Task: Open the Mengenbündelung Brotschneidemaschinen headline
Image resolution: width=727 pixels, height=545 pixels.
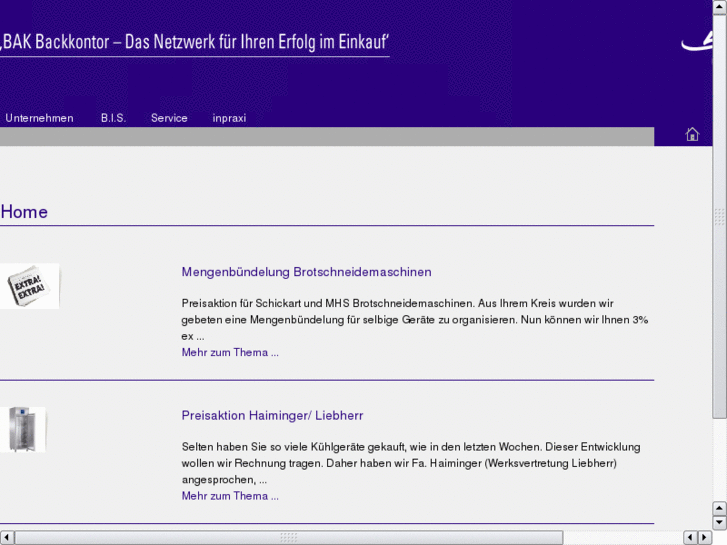Action: point(306,272)
